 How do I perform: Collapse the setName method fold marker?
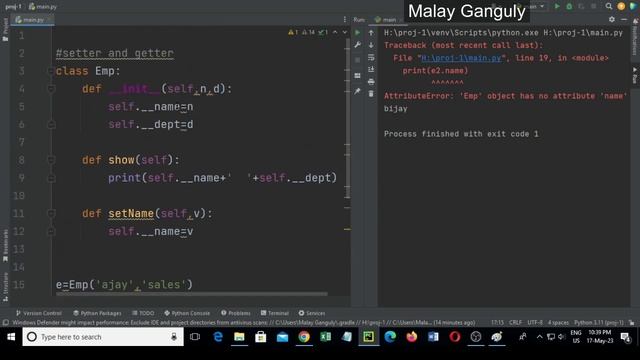(x=51, y=213)
